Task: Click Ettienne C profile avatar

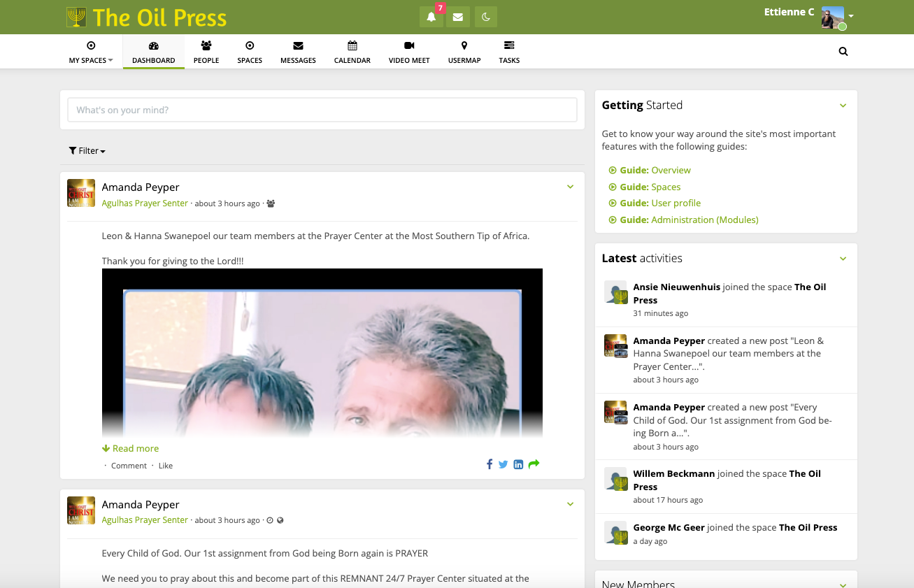Action: coord(833,18)
